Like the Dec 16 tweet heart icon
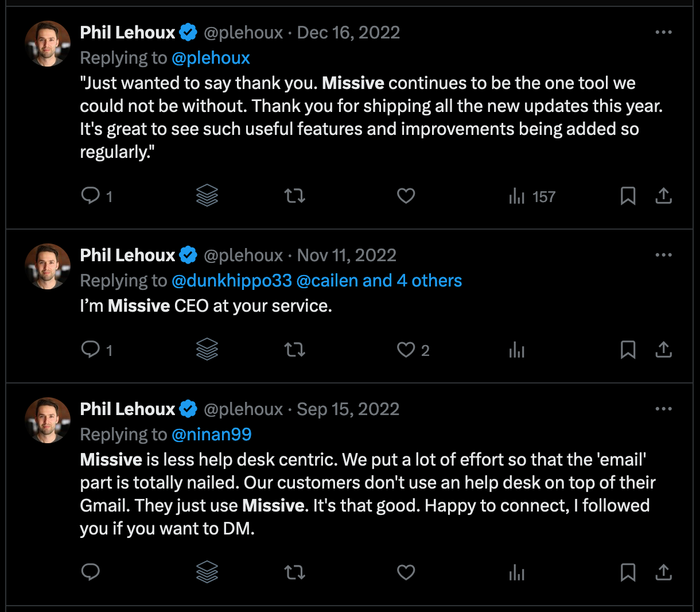 coord(406,196)
